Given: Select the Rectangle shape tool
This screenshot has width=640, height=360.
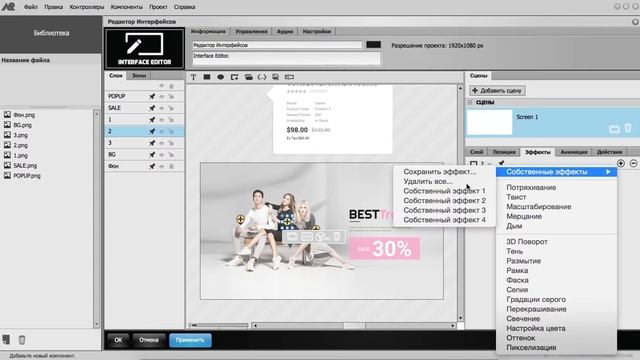Looking at the screenshot, I should [207, 77].
